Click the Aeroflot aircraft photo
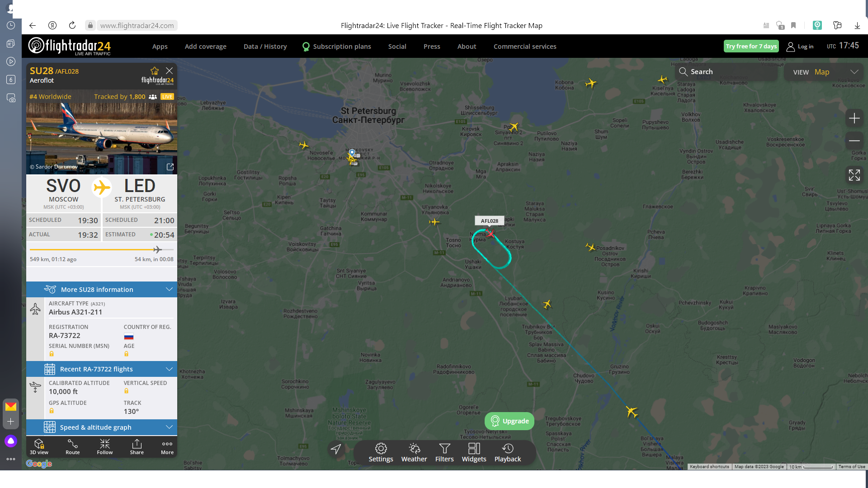The image size is (868, 488). tap(102, 138)
